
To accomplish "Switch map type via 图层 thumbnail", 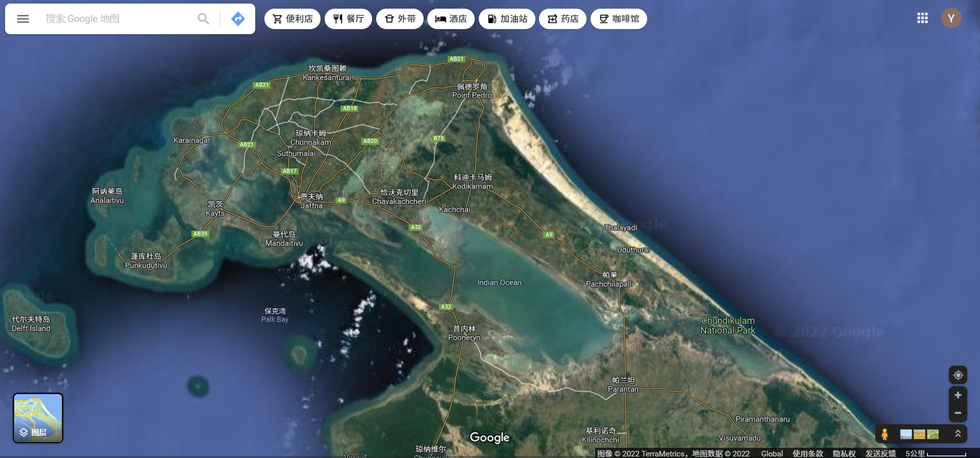I will pos(38,418).
